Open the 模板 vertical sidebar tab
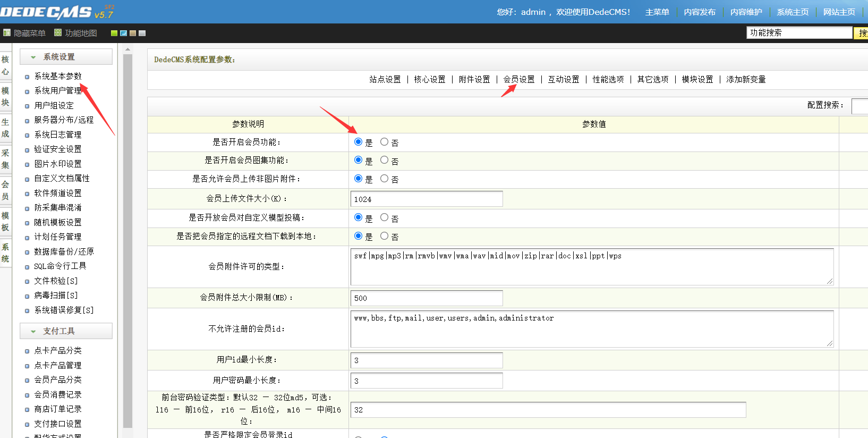The height and width of the screenshot is (438, 868). [5, 222]
